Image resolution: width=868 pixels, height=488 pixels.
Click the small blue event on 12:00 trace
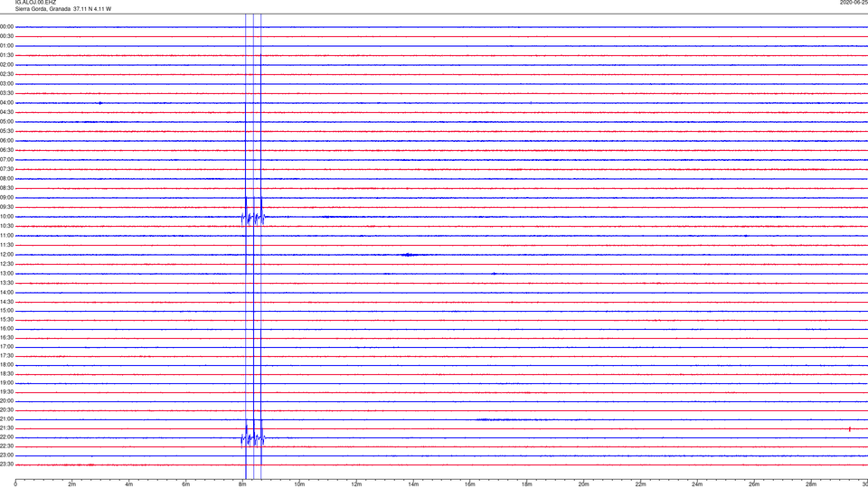click(409, 255)
